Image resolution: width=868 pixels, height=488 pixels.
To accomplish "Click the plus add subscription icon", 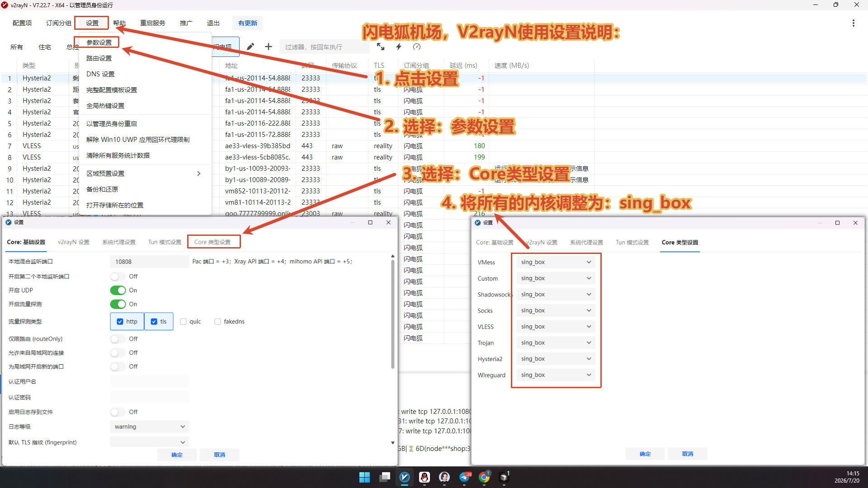I will coord(269,47).
